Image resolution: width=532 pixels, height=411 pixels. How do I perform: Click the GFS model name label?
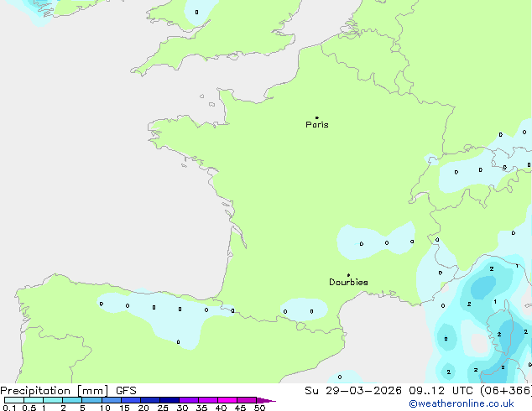[126, 391]
